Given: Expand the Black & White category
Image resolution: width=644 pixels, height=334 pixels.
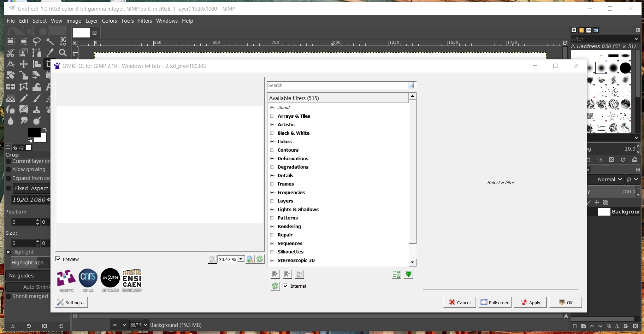Looking at the screenshot, I should (x=272, y=133).
